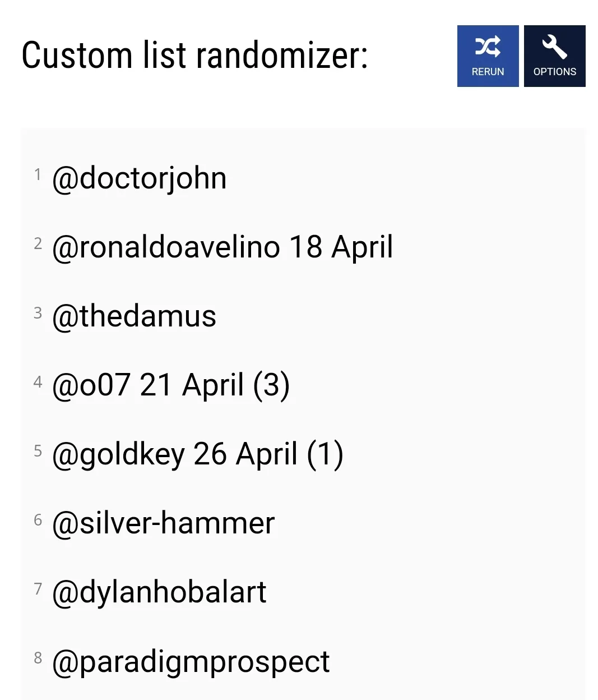The image size is (598, 700).
Task: Click rank number 8 beside @paradigmprospect
Action: click(x=38, y=657)
